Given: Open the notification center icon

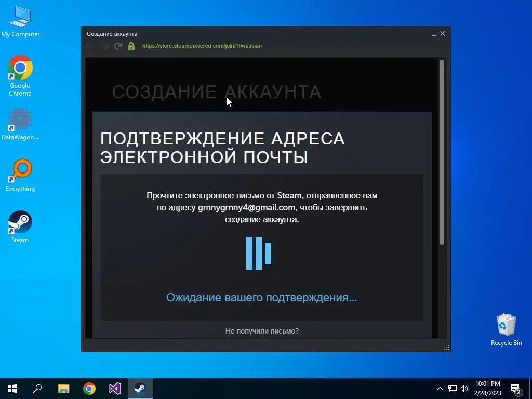Looking at the screenshot, I should point(516,389).
